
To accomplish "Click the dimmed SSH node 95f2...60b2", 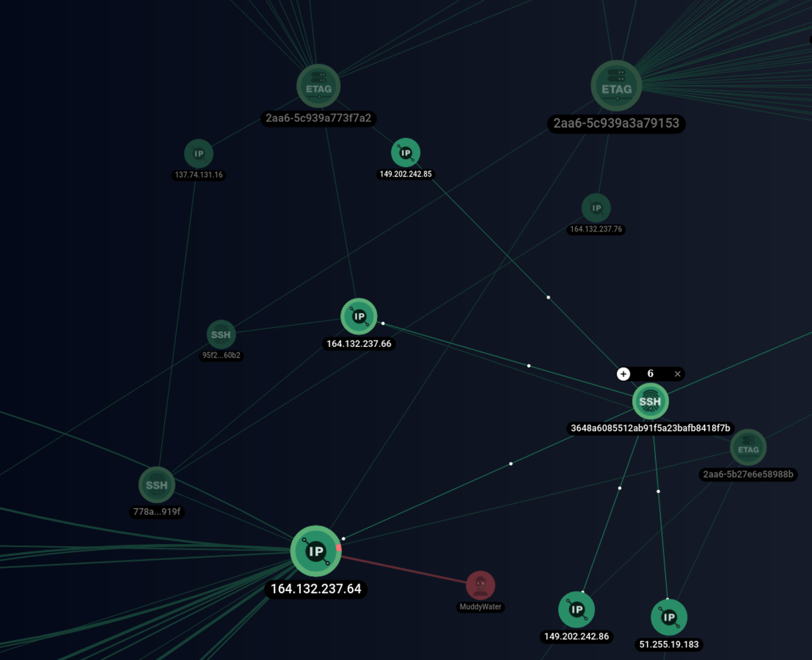I will [x=221, y=334].
